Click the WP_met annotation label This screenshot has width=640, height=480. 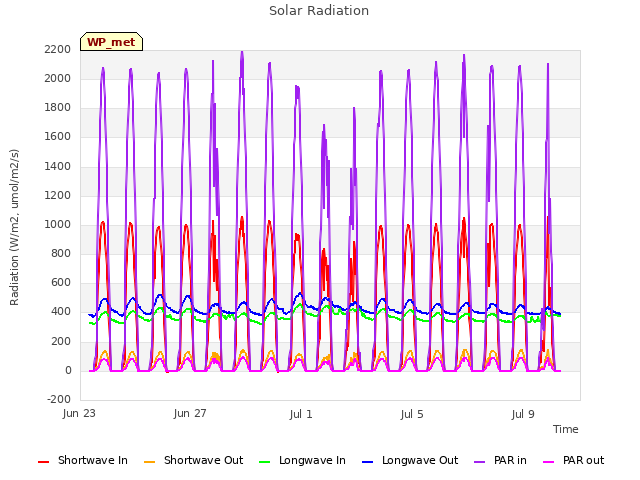pyautogui.click(x=111, y=42)
